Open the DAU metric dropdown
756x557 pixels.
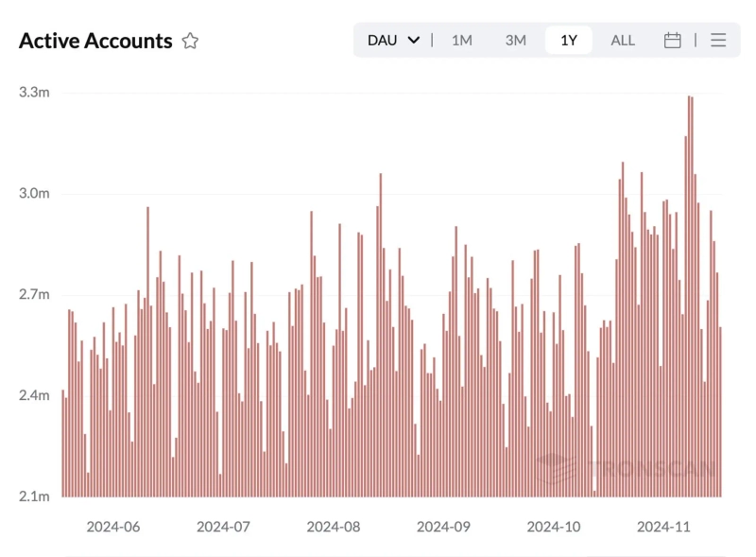click(x=393, y=40)
